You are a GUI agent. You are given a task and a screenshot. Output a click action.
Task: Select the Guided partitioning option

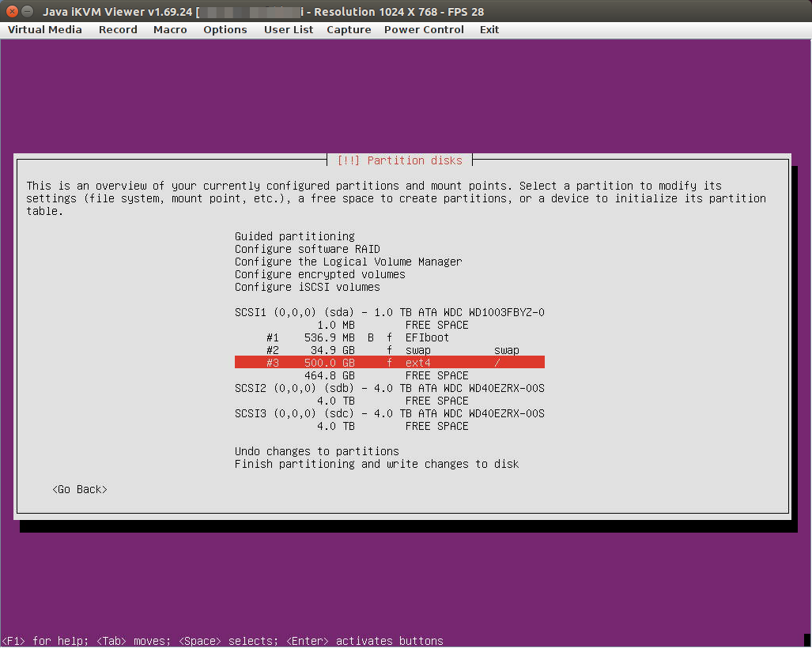295,236
